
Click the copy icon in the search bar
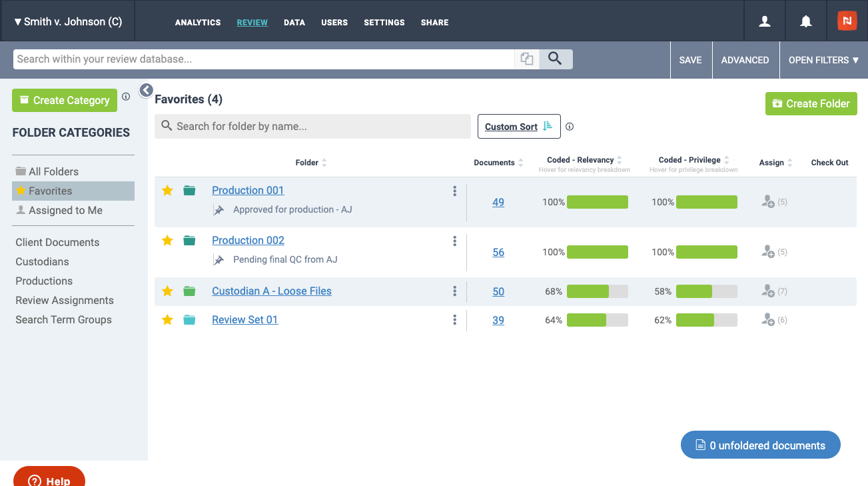527,59
